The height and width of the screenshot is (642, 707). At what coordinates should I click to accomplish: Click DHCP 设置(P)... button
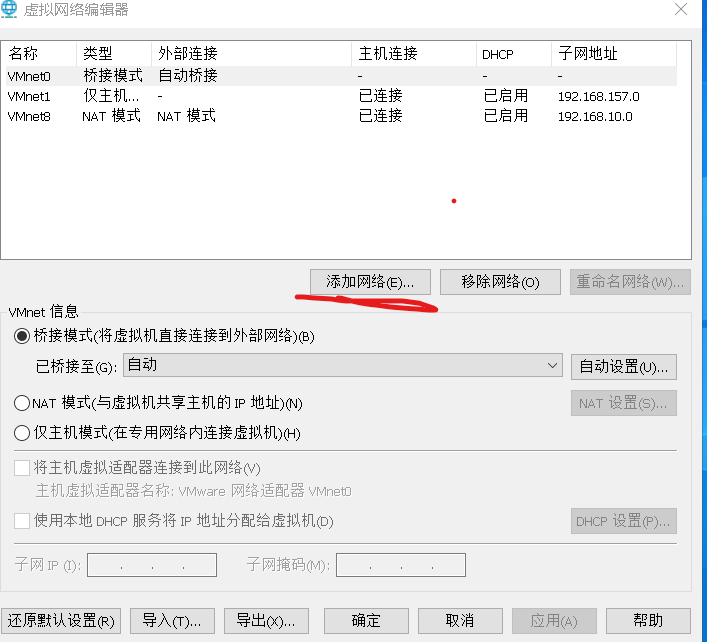(x=624, y=521)
